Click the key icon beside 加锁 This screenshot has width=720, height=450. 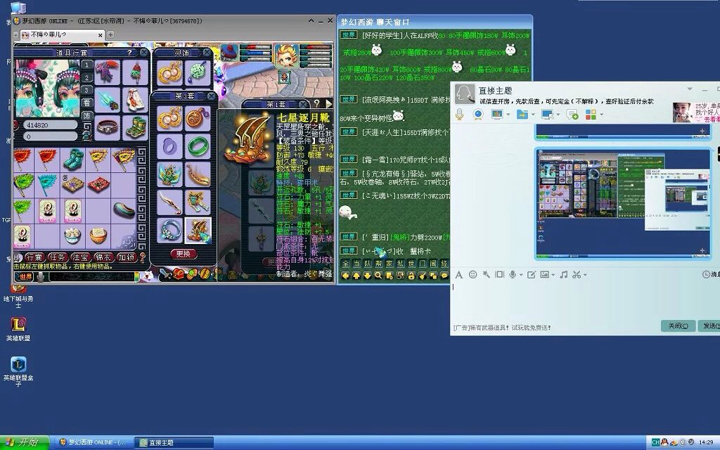pyautogui.click(x=143, y=257)
